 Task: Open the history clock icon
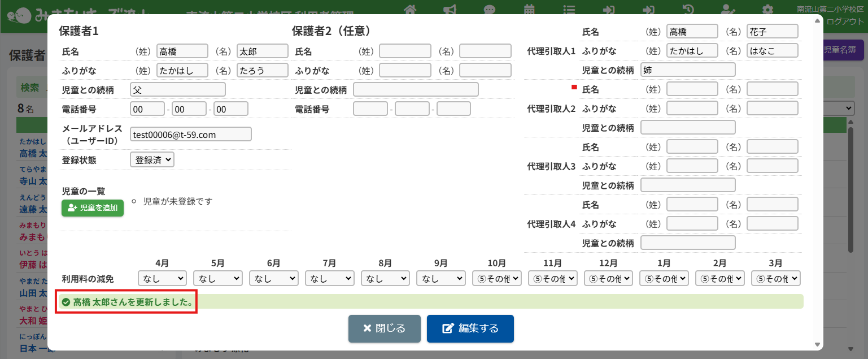688,10
